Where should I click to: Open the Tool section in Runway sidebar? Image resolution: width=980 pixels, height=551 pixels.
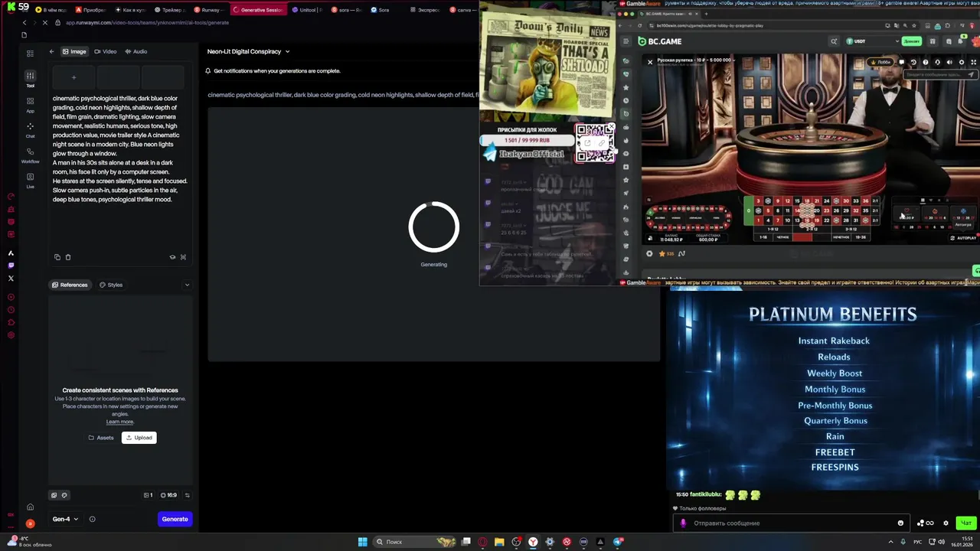[x=30, y=78]
